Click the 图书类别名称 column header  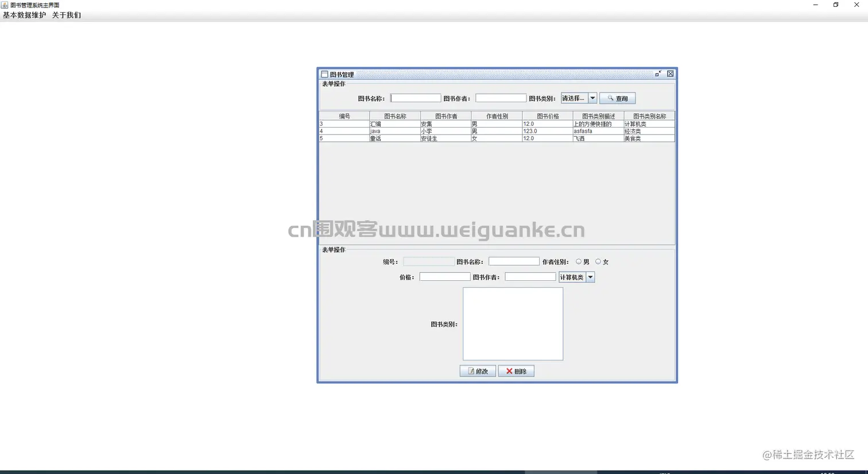pos(649,116)
